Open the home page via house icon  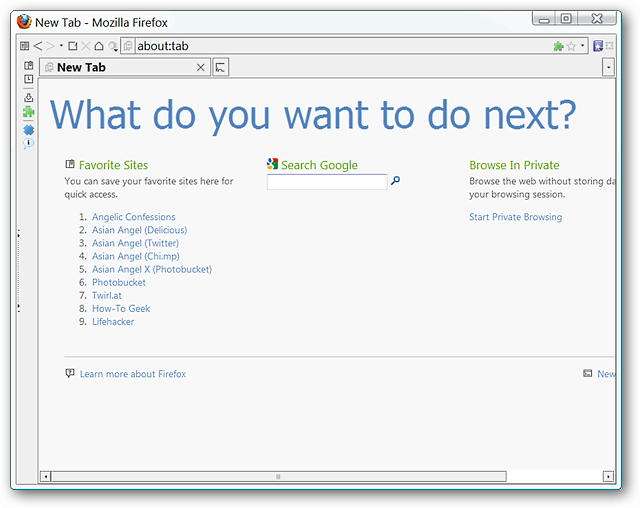point(99,46)
